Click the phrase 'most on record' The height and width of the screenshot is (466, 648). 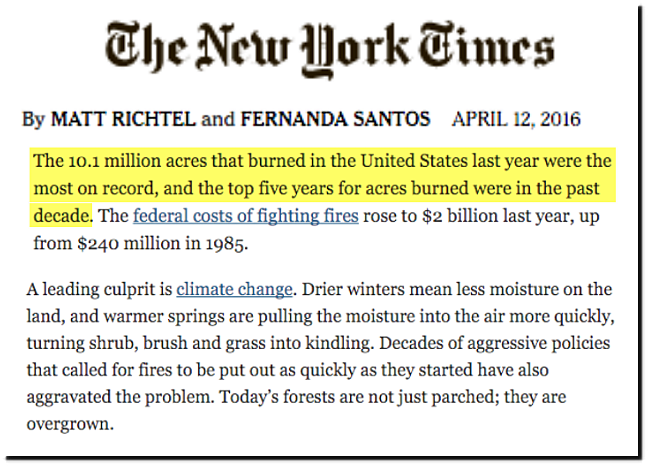coord(95,189)
